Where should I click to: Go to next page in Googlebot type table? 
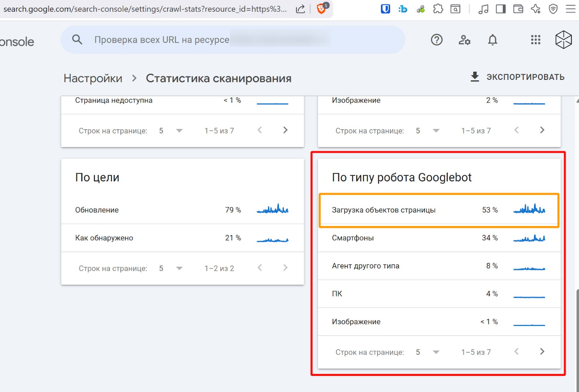(542, 351)
